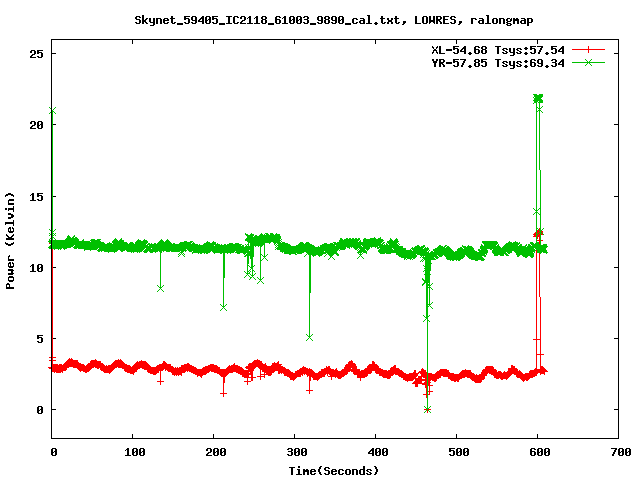640x480 pixels.
Task: Click the x-axis value 300
Action: (297, 452)
